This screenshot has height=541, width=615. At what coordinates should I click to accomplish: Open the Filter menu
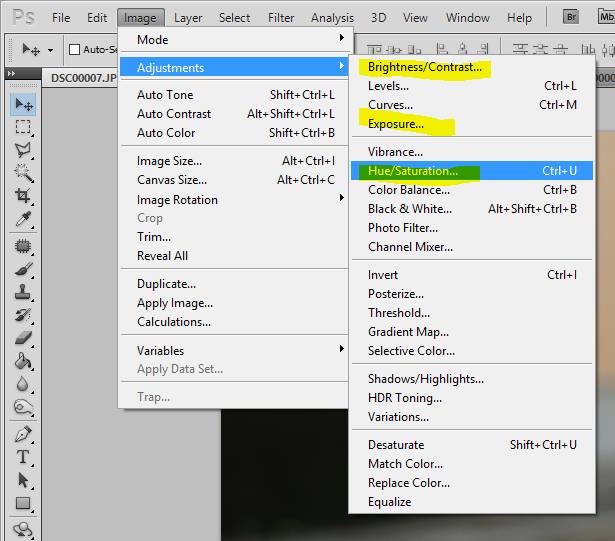pyautogui.click(x=281, y=17)
